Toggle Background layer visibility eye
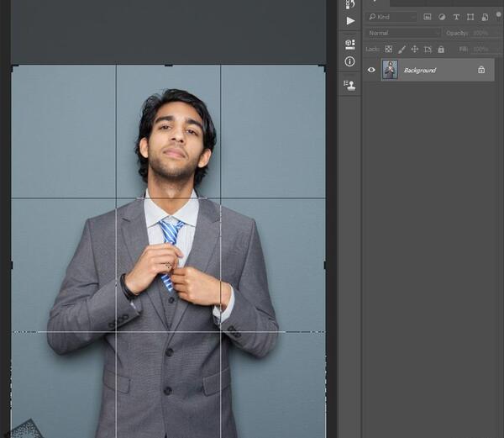504x438 pixels. [371, 70]
